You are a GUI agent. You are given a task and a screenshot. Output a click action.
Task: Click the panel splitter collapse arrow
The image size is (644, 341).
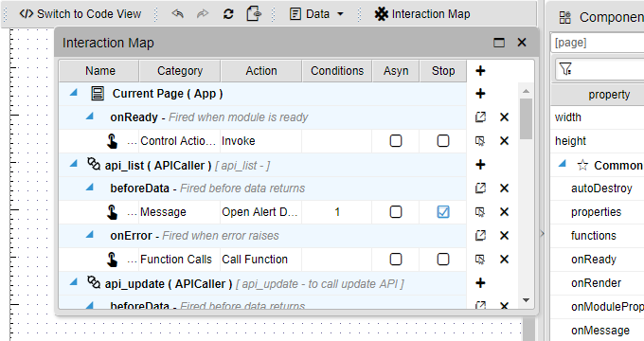pyautogui.click(x=542, y=234)
